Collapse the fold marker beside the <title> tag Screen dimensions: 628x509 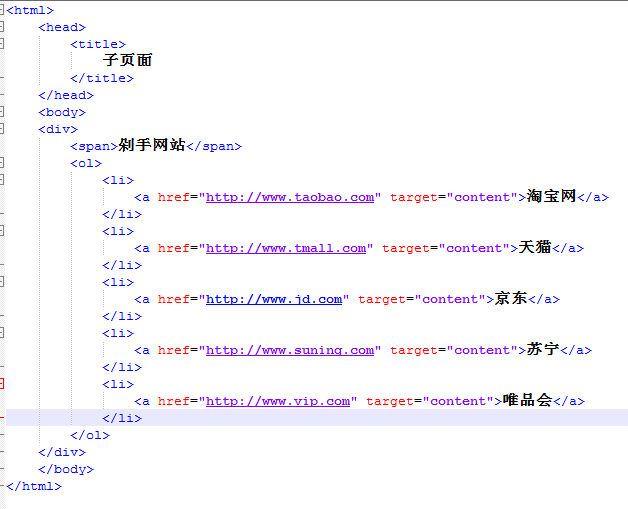coord(1,44)
